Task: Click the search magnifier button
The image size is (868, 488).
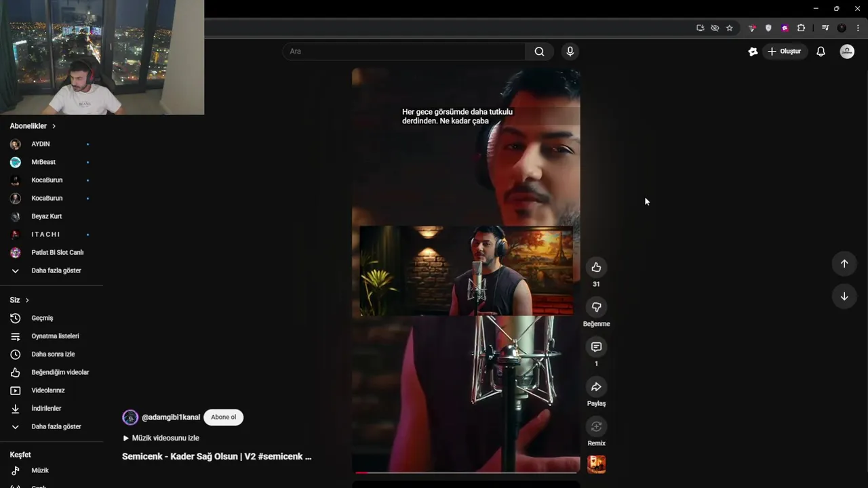Action: pyautogui.click(x=539, y=52)
